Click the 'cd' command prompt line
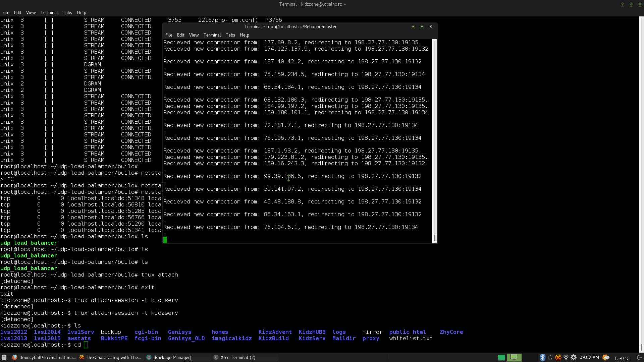The width and height of the screenshot is (644, 362). coord(44,345)
